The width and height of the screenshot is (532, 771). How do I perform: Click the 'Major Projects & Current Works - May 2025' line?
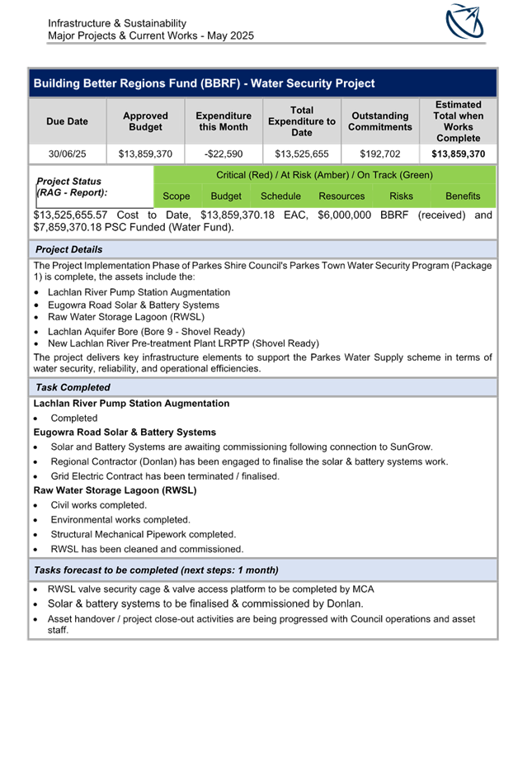point(151,35)
